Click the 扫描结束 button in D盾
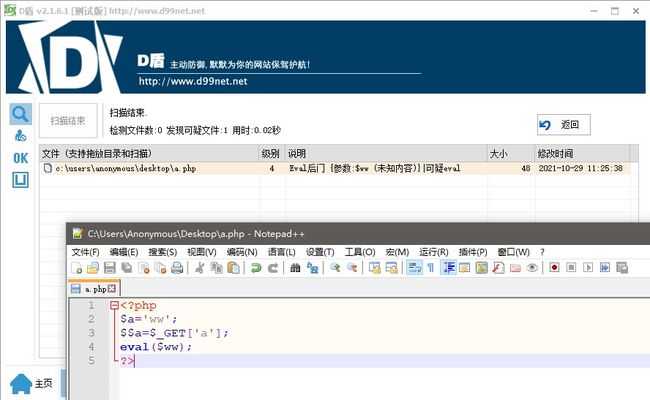Image resolution: width=650 pixels, height=400 pixels. [x=68, y=121]
